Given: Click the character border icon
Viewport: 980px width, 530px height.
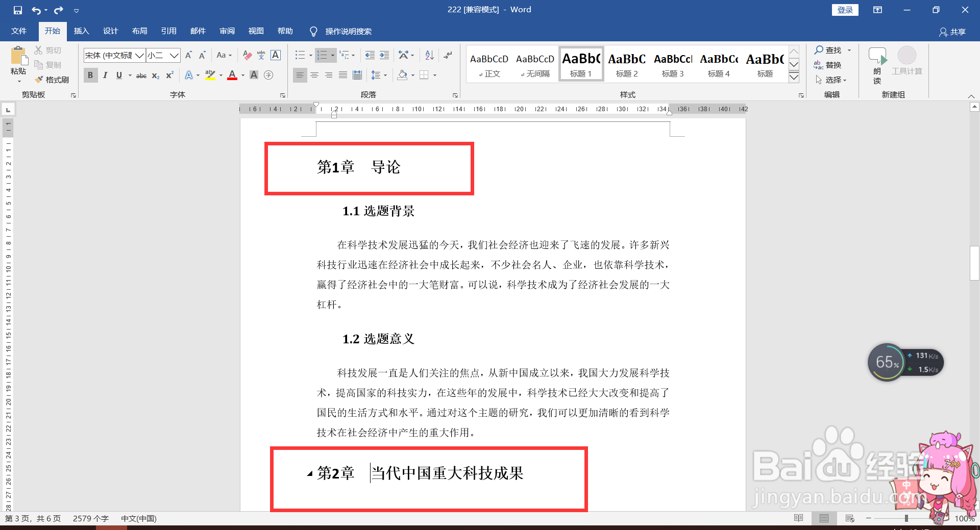Looking at the screenshot, I should click(x=276, y=55).
